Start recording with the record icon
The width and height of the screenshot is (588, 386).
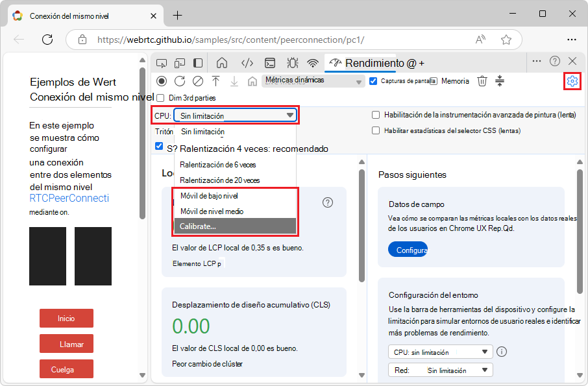[x=163, y=81]
